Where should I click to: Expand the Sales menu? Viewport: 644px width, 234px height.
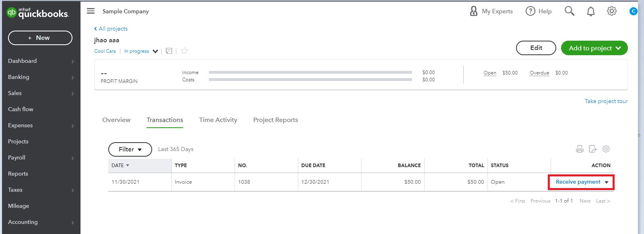point(40,93)
